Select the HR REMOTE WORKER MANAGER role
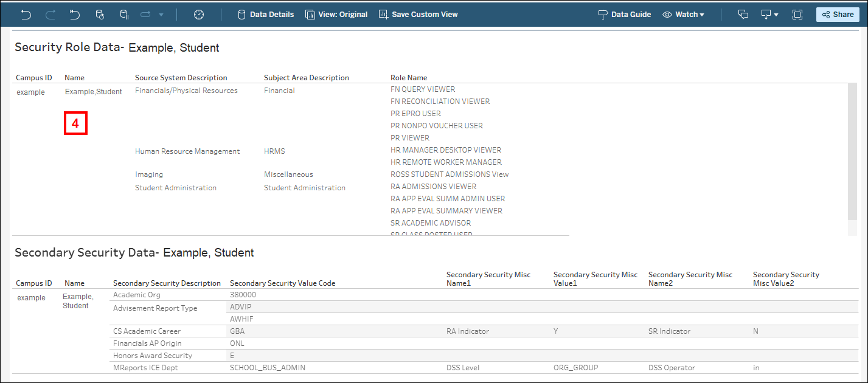Viewport: 868px width, 383px height. (446, 162)
